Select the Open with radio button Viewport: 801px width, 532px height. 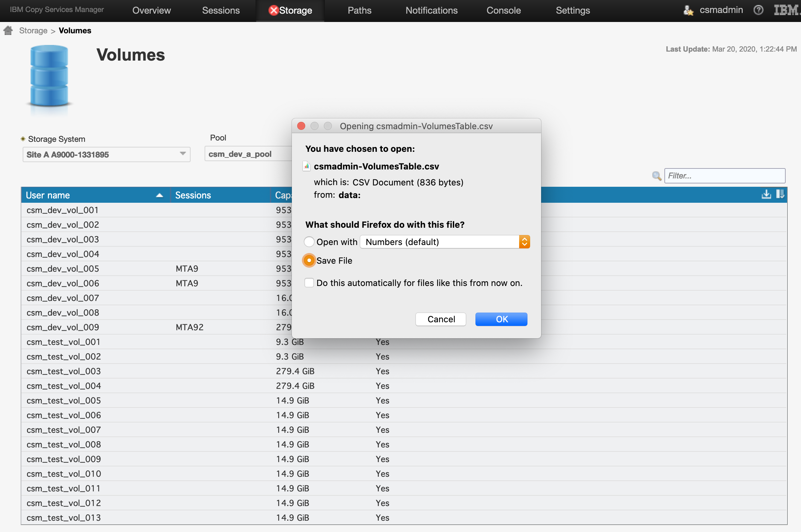tap(309, 242)
